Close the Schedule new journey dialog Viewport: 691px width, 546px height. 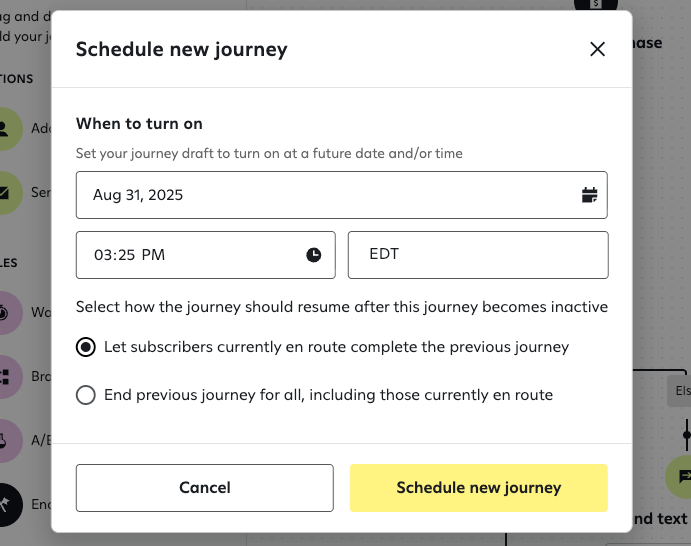point(598,49)
